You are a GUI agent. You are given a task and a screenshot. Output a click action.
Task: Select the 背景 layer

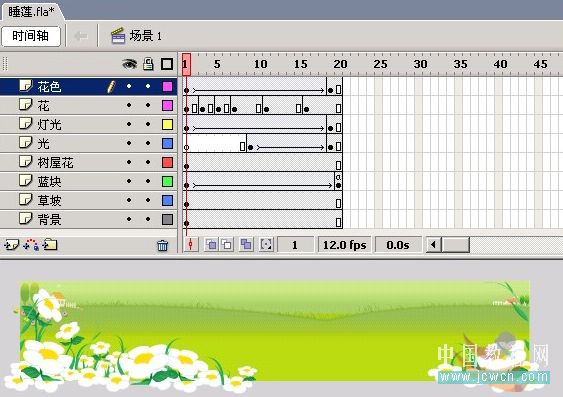(x=89, y=219)
